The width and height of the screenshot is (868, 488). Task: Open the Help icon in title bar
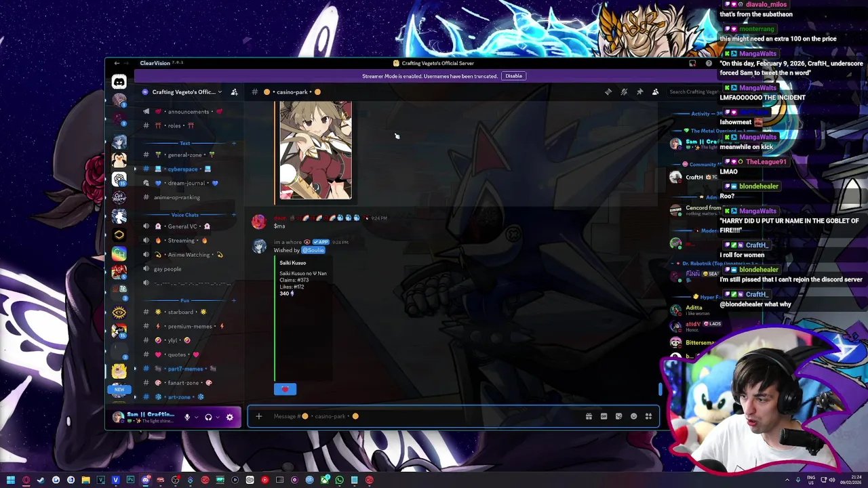(709, 63)
